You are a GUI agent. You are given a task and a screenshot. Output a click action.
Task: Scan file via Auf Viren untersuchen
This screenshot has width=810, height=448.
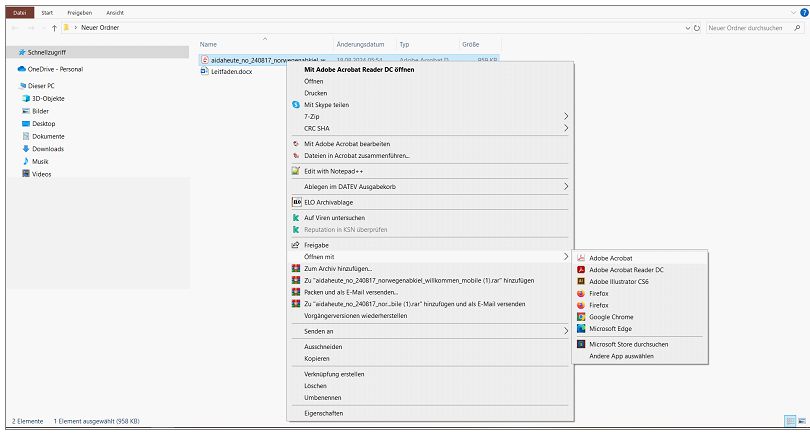(x=334, y=217)
